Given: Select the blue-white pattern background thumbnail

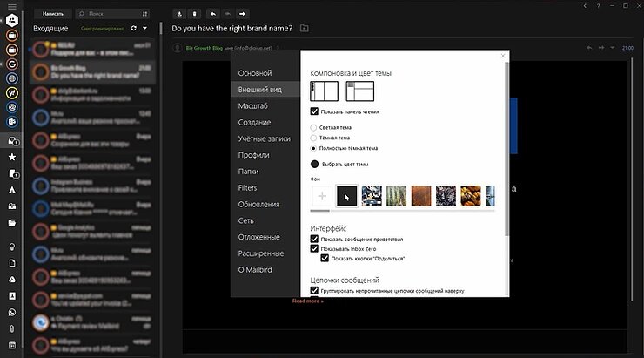Looking at the screenshot, I should coord(372,196).
